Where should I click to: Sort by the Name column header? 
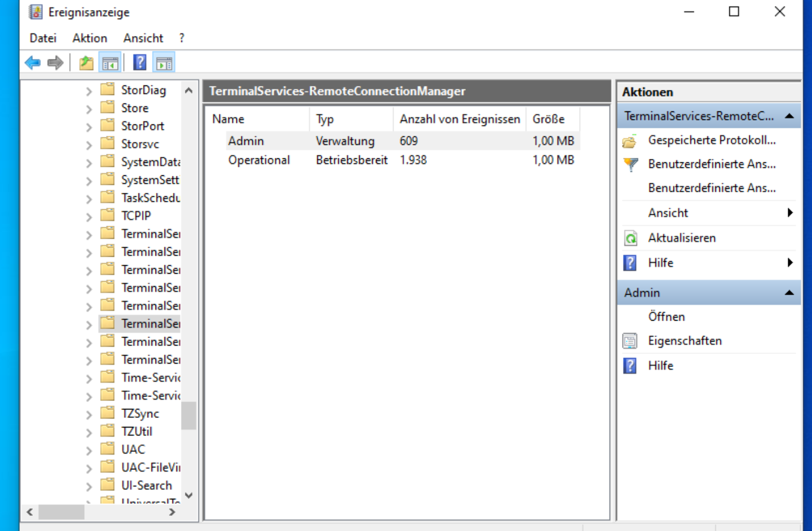[258, 119]
